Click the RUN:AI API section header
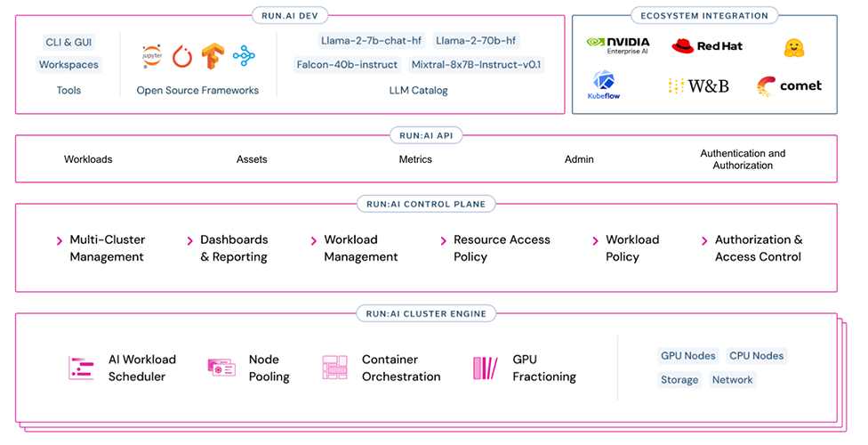The width and height of the screenshot is (868, 445). [x=426, y=135]
